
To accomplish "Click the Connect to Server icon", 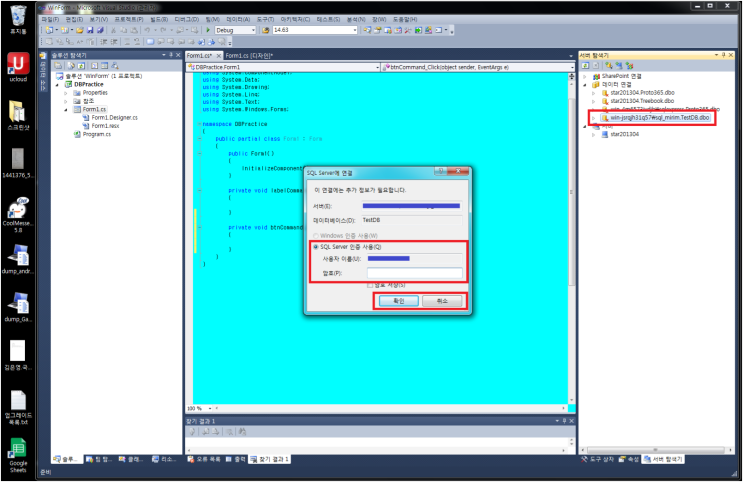I will pyautogui.click(x=618, y=64).
